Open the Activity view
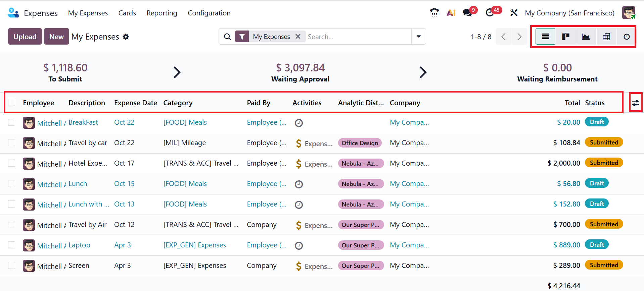The width and height of the screenshot is (644, 291). tap(627, 37)
